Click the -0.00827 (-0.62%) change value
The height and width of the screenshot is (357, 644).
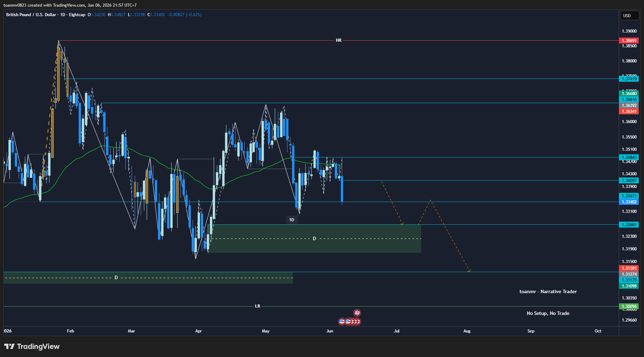click(x=184, y=15)
